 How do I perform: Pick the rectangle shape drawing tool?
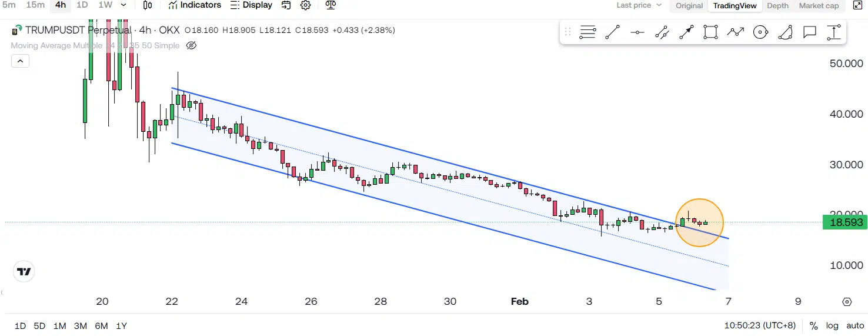click(711, 32)
